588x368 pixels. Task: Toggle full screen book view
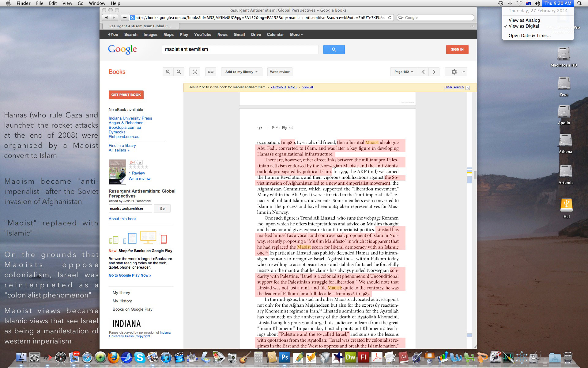coord(195,72)
